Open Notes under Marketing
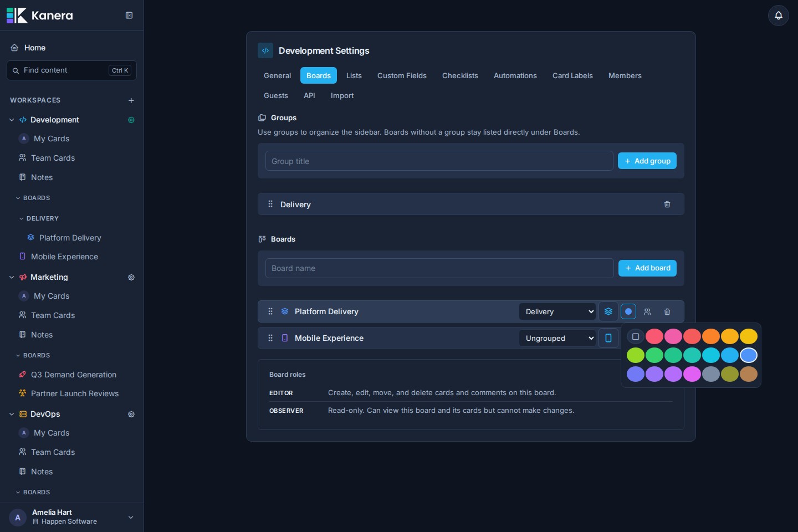 (42, 335)
